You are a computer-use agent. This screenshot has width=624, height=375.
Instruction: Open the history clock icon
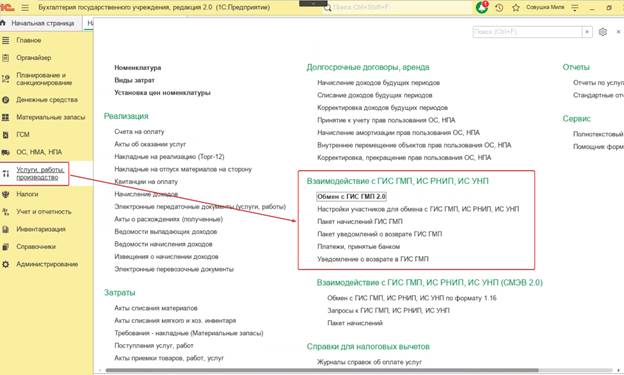pyautogui.click(x=499, y=8)
